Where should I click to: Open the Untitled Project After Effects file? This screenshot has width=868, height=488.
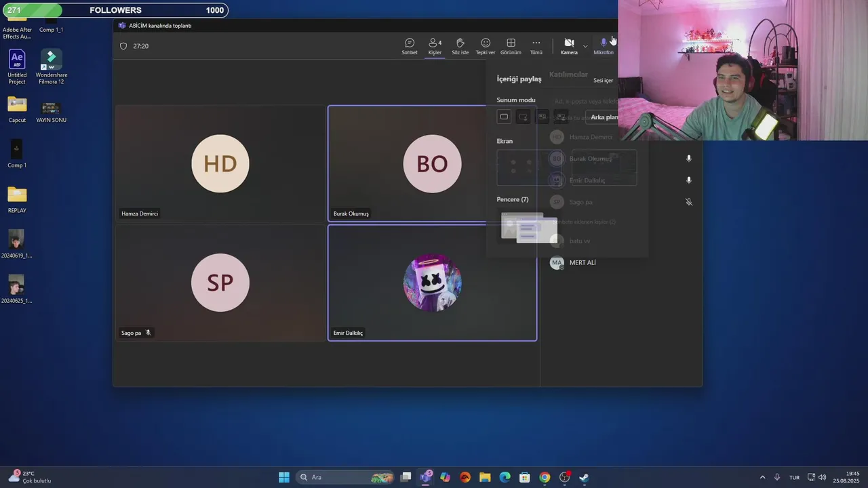click(17, 67)
